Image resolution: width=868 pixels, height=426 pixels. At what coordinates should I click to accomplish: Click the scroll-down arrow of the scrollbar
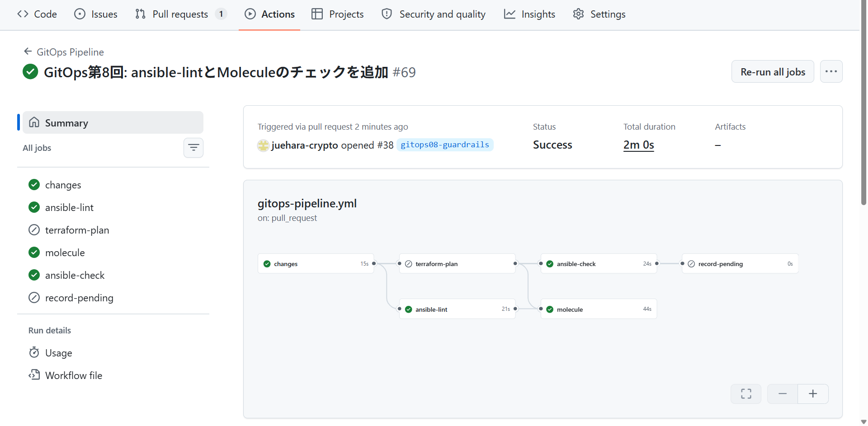pyautogui.click(x=863, y=422)
